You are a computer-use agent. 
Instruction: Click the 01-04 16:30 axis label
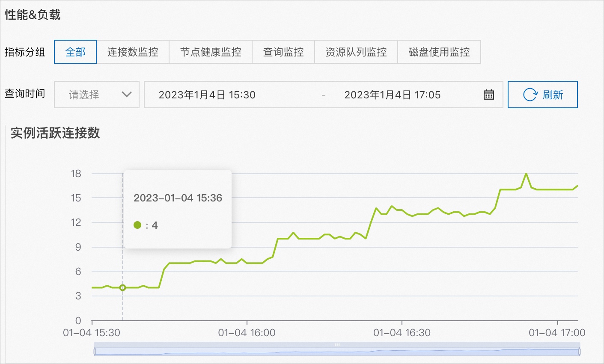402,333
